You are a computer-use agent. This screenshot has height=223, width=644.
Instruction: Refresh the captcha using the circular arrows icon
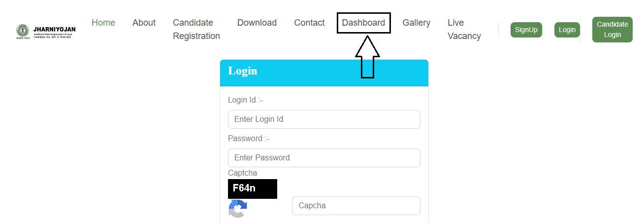tap(238, 209)
